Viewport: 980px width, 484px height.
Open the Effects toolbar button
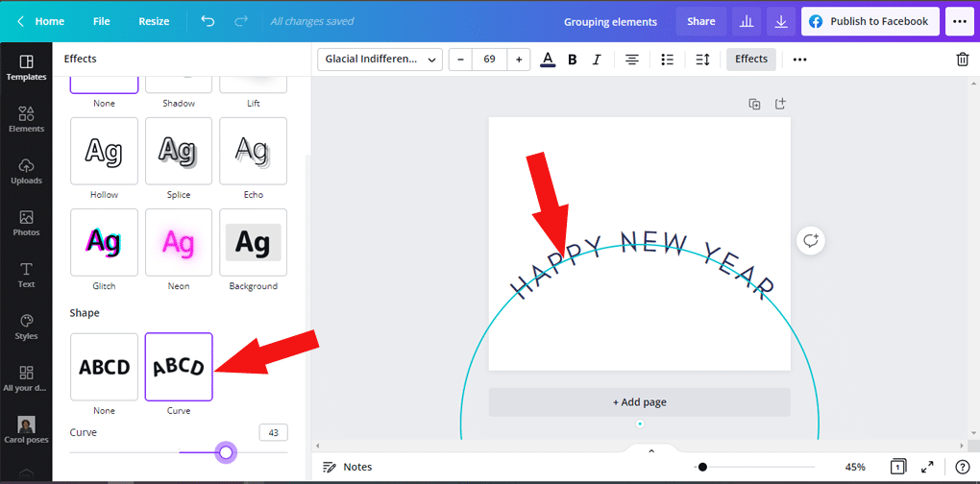[751, 60]
